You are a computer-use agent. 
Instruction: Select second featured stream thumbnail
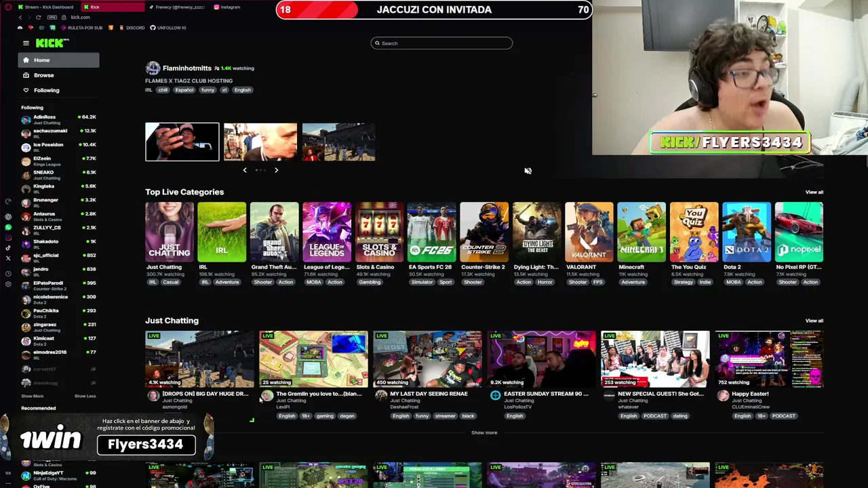click(260, 142)
